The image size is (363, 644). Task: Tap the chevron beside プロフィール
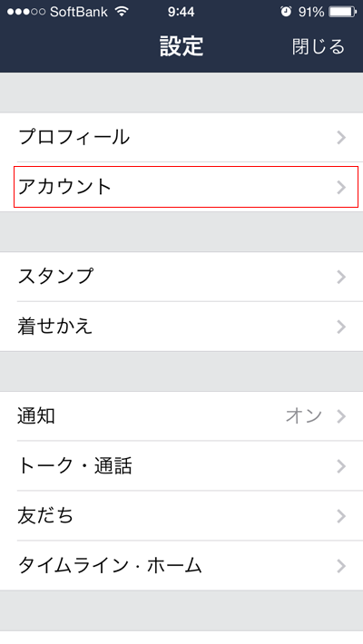[341, 138]
